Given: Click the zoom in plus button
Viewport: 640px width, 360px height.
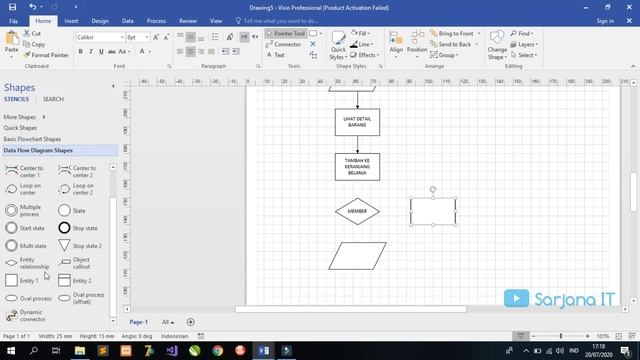Looking at the screenshot, I should (x=587, y=336).
